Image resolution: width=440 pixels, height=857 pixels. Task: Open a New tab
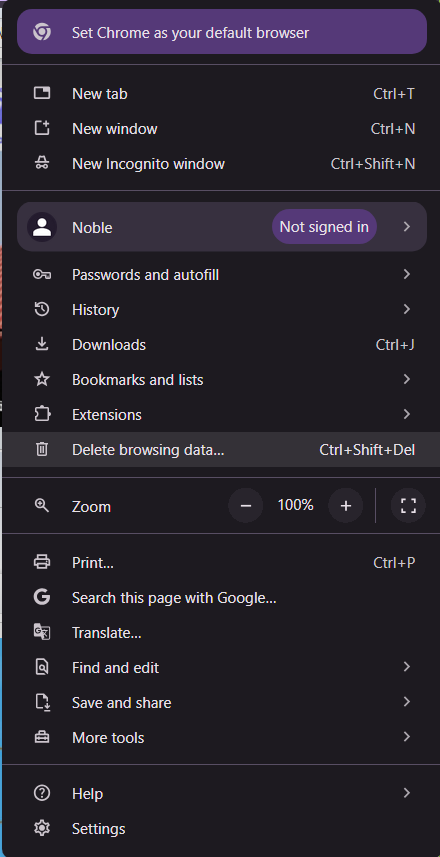click(221, 93)
